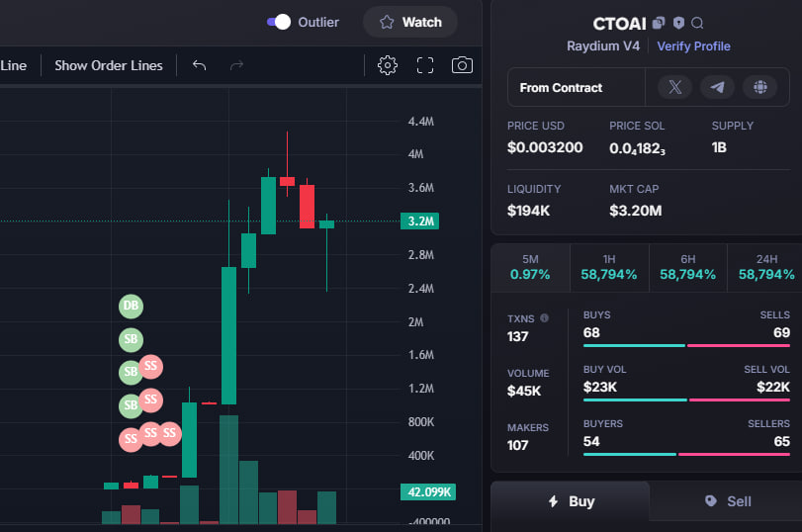Click the topmost SB marker below DB
Screen dimensions: 802x532
point(131,339)
